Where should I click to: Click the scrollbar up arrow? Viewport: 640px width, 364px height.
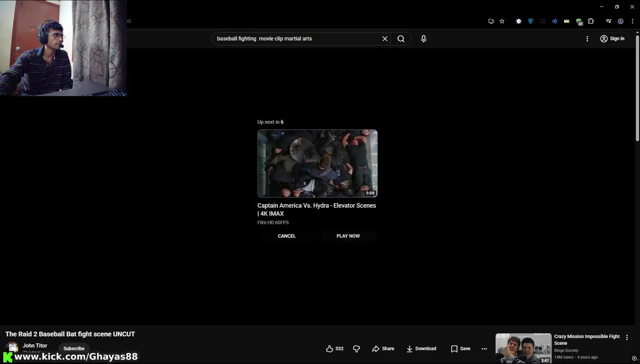click(x=637, y=32)
